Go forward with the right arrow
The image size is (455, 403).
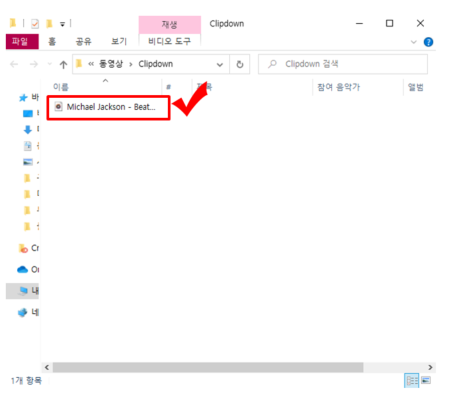tap(34, 64)
